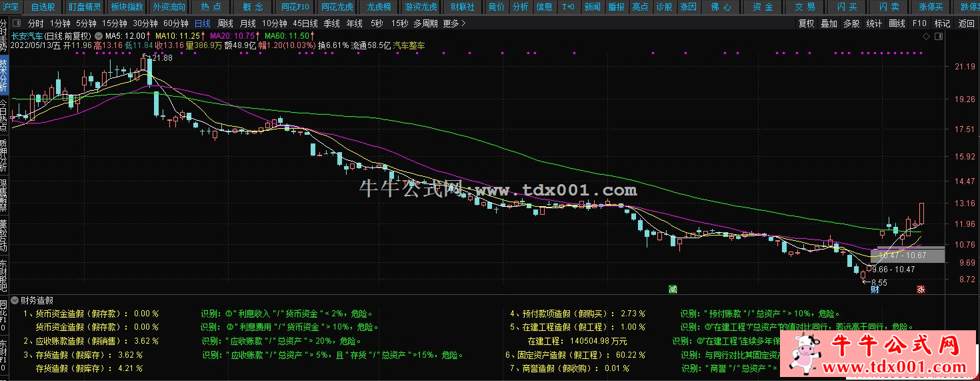Open the 多周期 multi-period view
The image size is (980, 381).
click(425, 24)
